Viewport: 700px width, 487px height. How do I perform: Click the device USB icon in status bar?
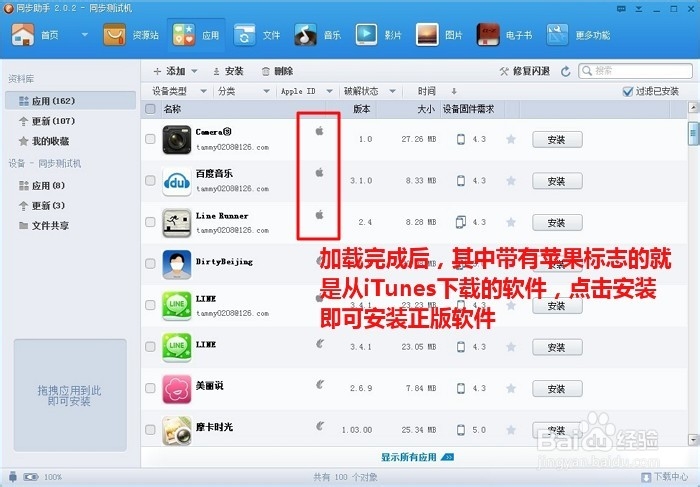coord(13,476)
